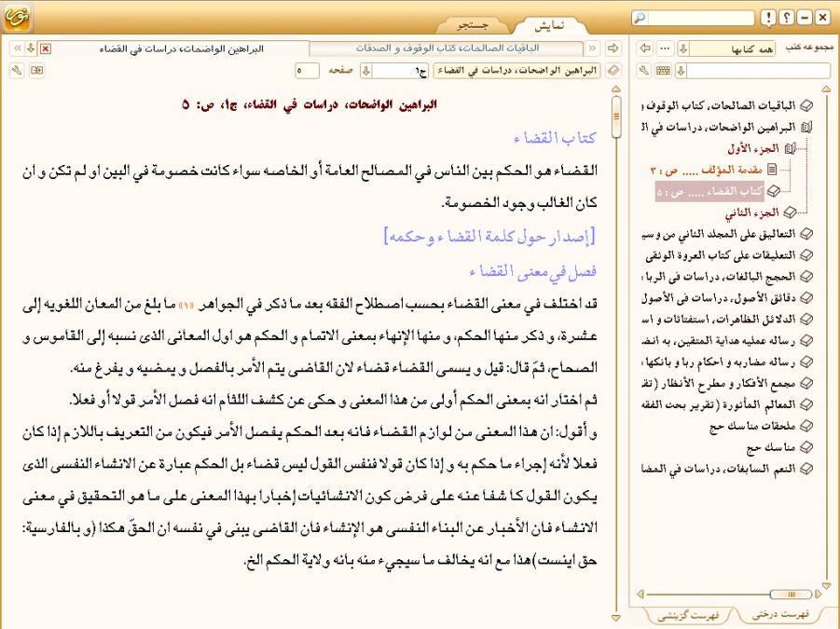The image size is (840, 629).
Task: Click the wrench settings icon in book panel
Action: click(643, 71)
